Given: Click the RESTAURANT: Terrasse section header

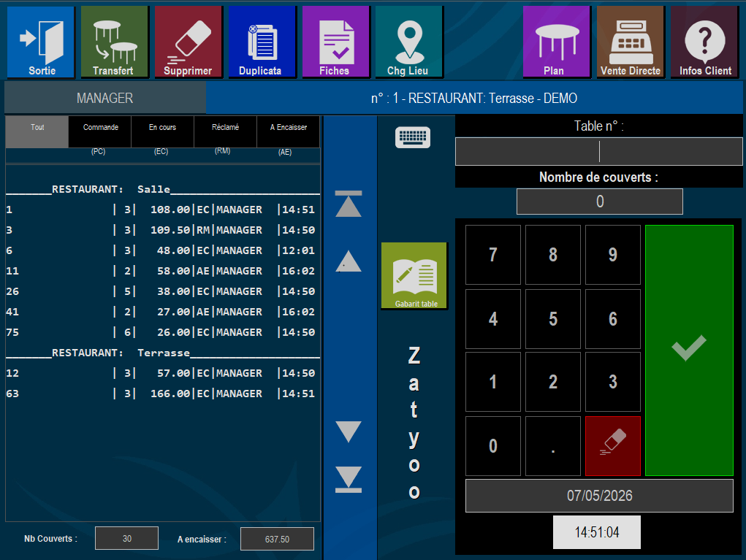Looking at the screenshot, I should tap(162, 353).
